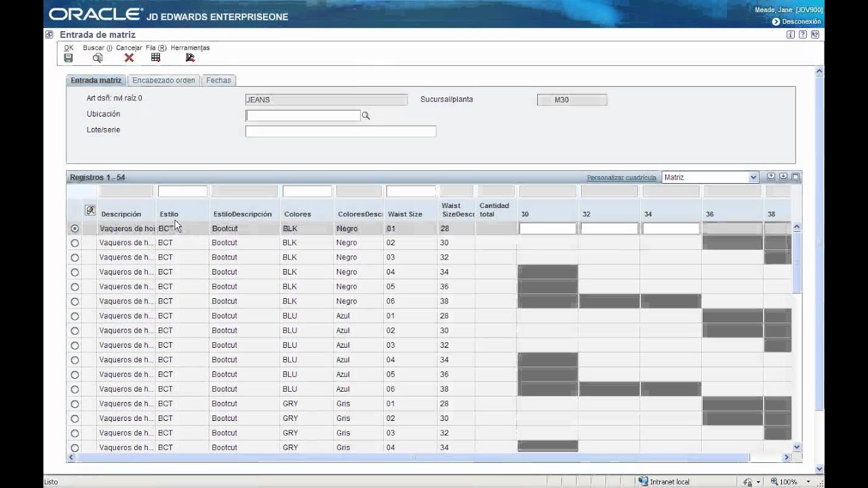
Task: Click the Ubicación input field
Action: (303, 116)
